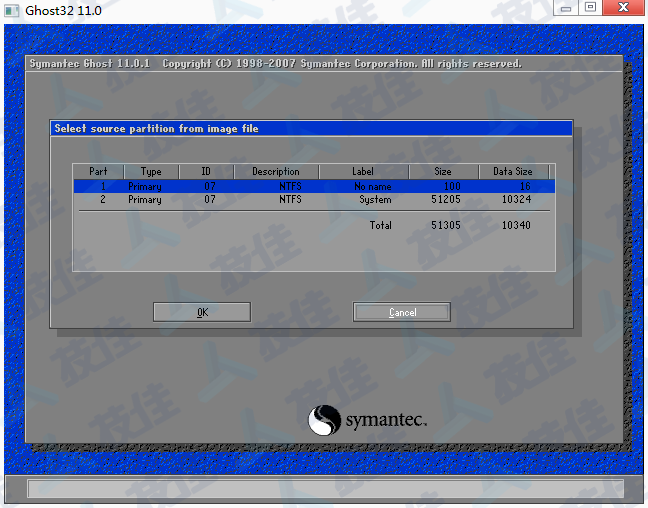
Task: Click the 'Select source partition from image file' title bar
Action: point(311,129)
